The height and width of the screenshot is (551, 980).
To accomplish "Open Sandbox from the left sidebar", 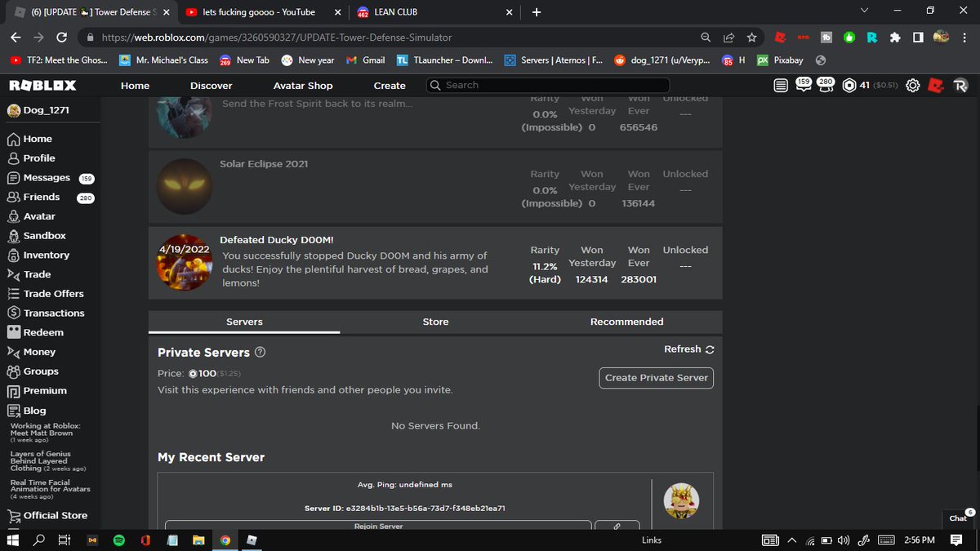I will tap(36, 236).
